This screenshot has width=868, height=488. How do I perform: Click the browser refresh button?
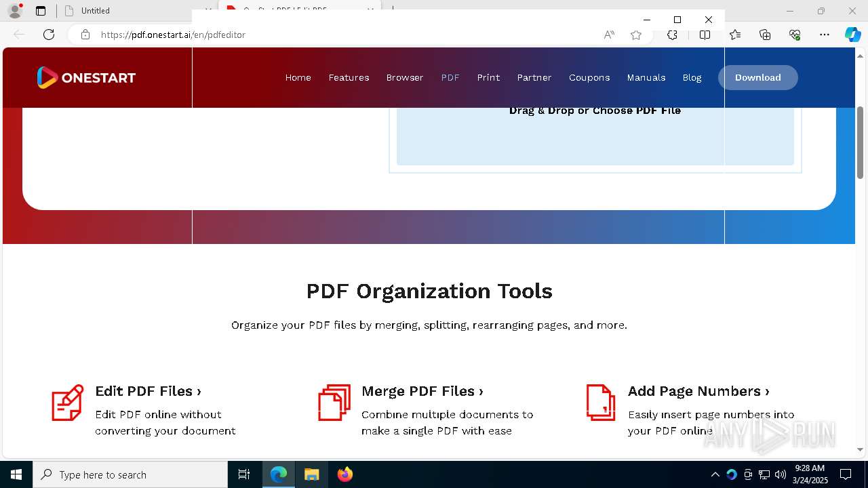[x=49, y=35]
